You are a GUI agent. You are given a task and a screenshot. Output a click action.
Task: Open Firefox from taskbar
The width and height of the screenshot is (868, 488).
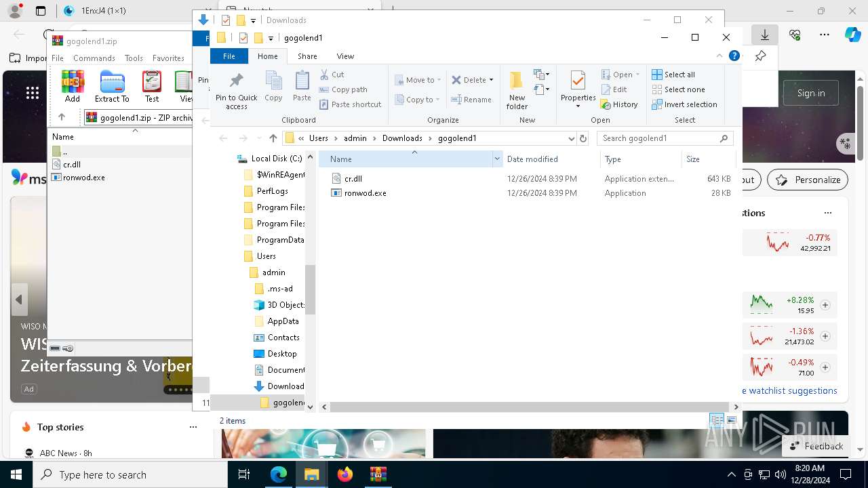(x=345, y=474)
